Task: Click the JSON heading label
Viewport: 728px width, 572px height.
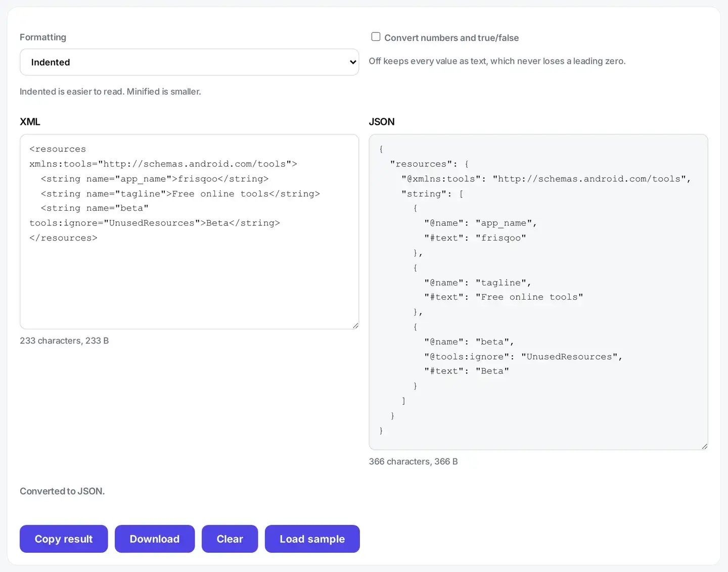Action: tap(382, 122)
